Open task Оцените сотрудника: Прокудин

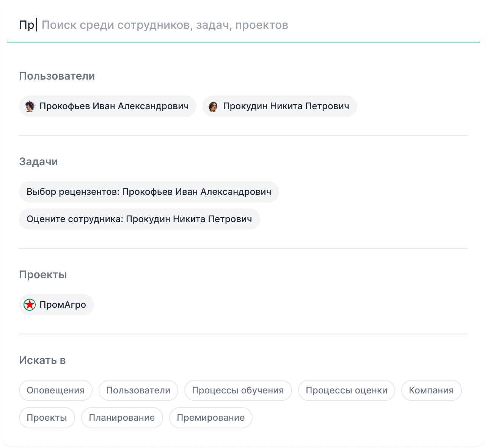coord(139,219)
